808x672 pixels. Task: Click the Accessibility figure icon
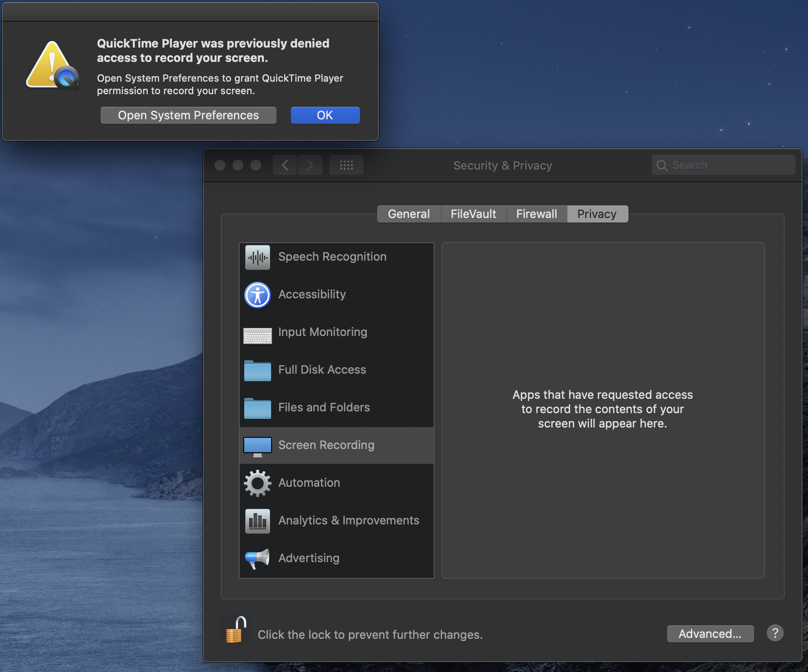pos(258,295)
